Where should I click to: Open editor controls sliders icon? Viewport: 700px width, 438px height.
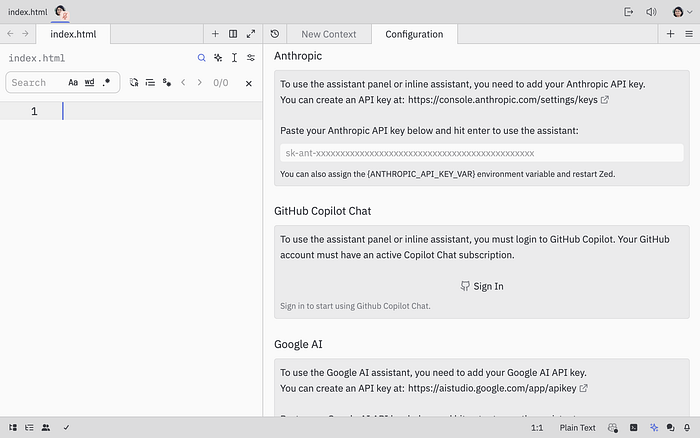point(251,58)
